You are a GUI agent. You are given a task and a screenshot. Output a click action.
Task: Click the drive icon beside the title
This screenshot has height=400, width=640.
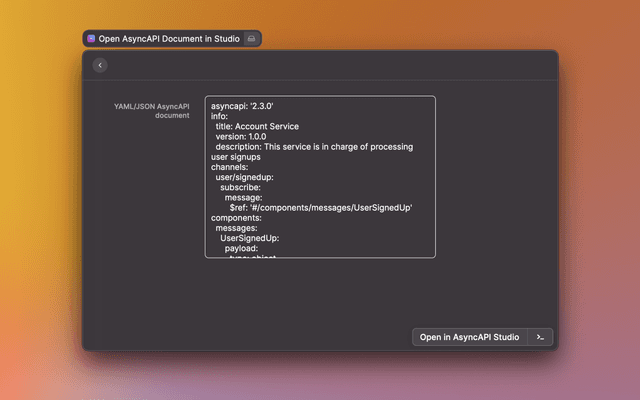coord(252,38)
